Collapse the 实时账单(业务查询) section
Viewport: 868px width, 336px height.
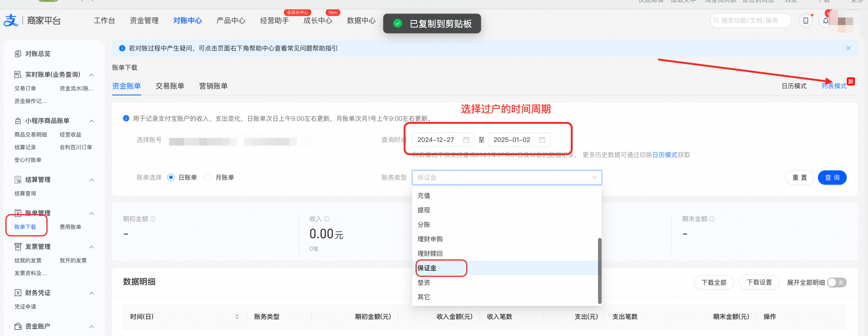coord(91,75)
